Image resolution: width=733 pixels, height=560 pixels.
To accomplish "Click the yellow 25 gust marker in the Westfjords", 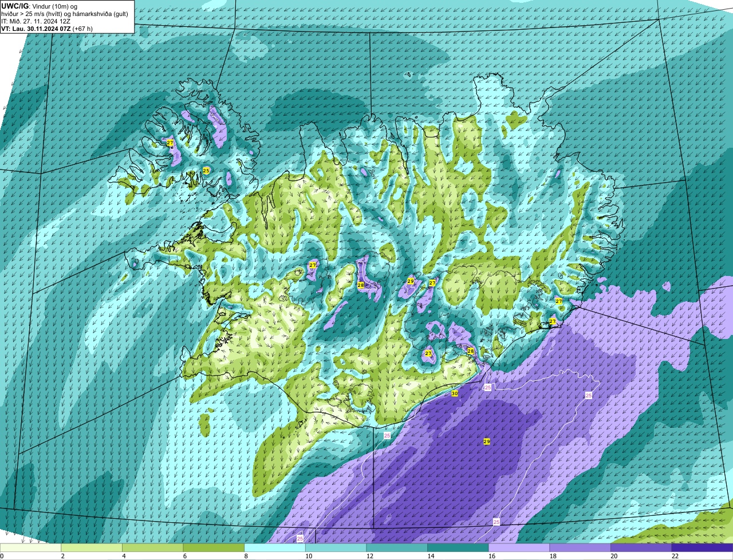I will [x=206, y=170].
